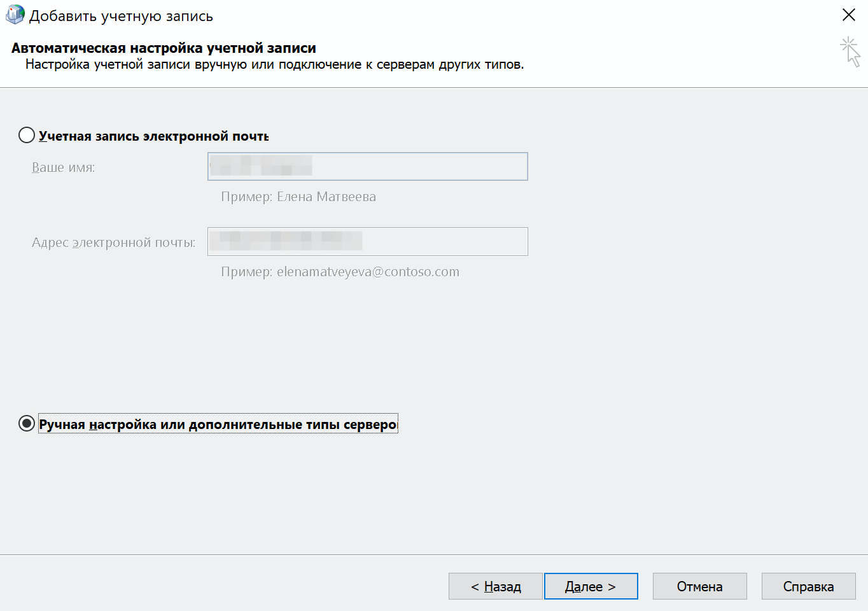Viewport: 868px width, 611px height.
Task: Open help via the Справка button
Action: [808, 586]
